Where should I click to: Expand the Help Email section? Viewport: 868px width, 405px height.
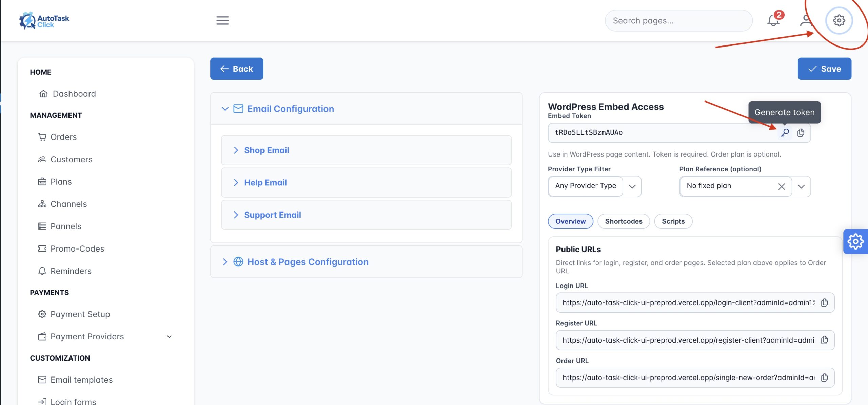[x=366, y=182]
